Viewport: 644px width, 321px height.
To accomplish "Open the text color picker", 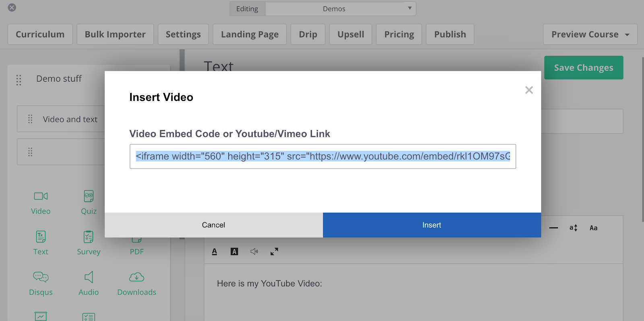I will (x=215, y=251).
